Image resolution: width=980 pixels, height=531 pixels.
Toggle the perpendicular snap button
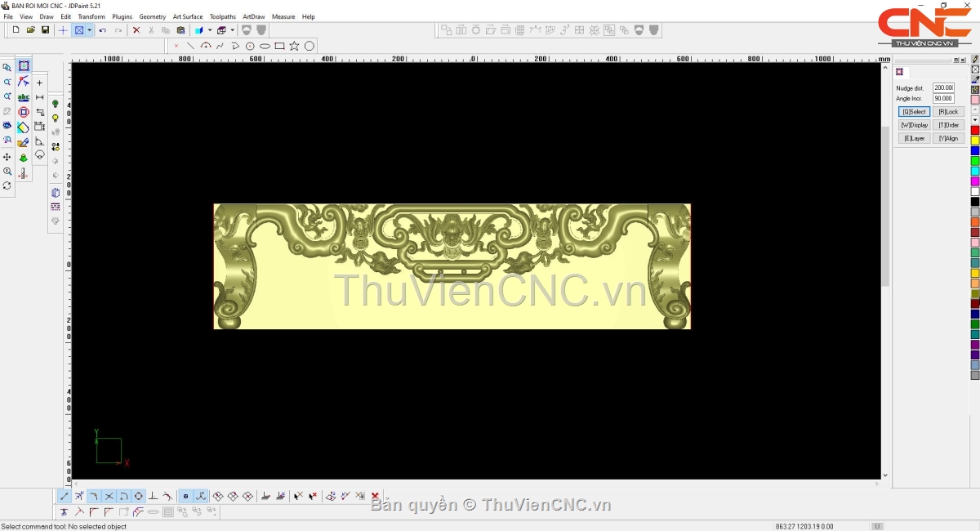[153, 496]
